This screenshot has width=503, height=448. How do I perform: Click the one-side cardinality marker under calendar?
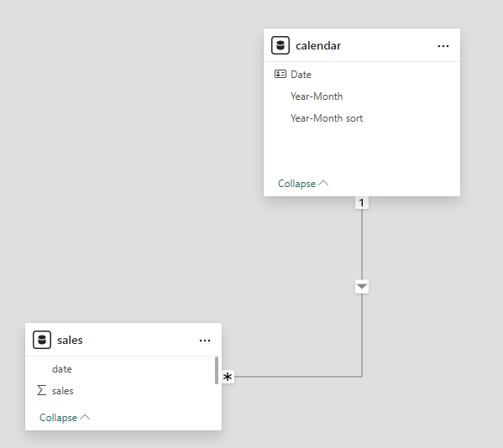362,202
